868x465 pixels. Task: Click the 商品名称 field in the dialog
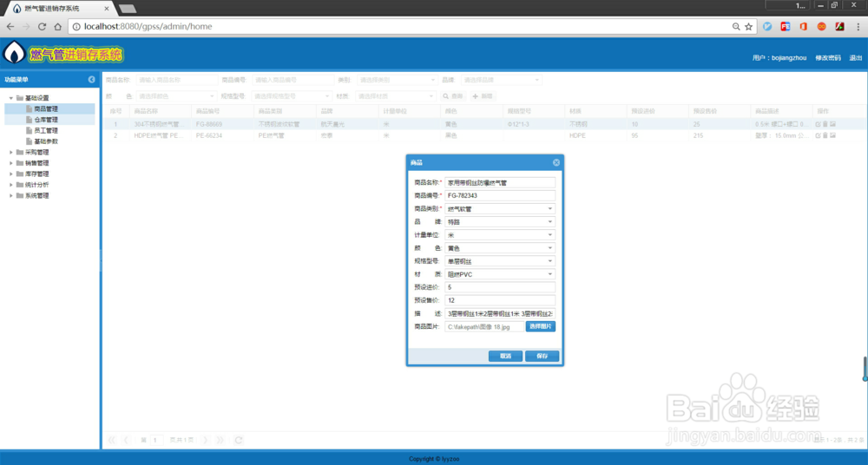[500, 183]
